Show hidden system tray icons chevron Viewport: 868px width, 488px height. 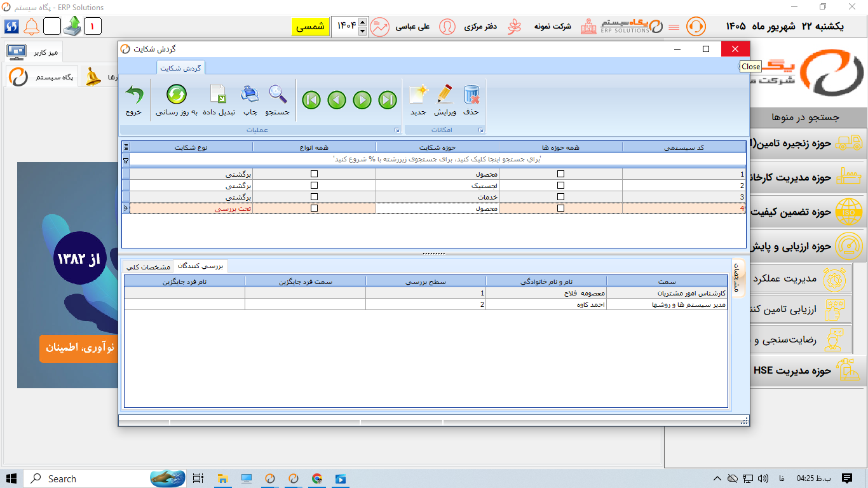click(717, 478)
